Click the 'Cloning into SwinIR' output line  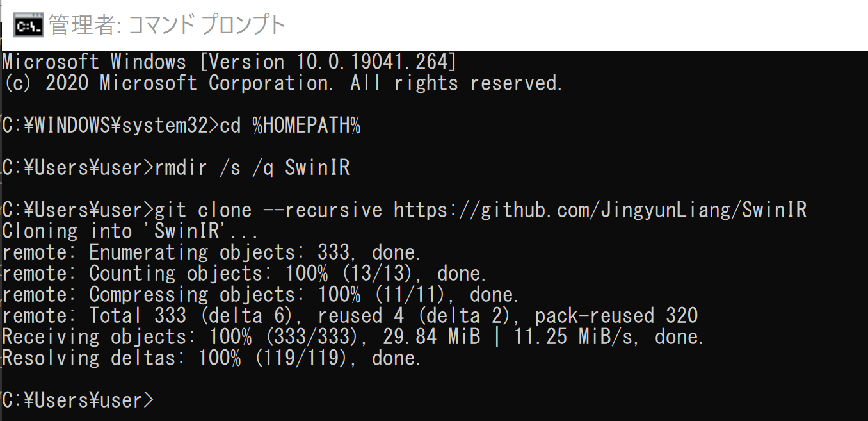[x=130, y=231]
